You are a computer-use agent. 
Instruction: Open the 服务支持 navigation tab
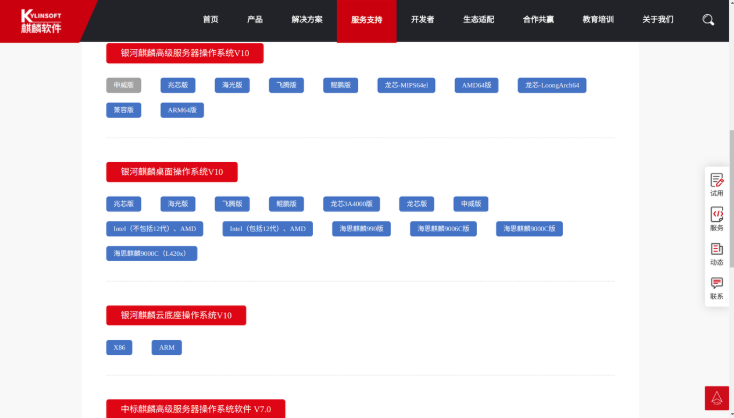(x=366, y=20)
